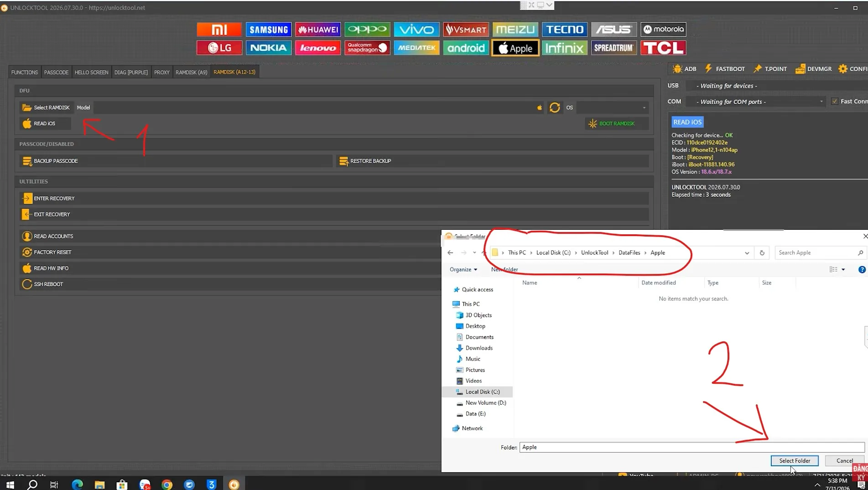Click the Folder name input field

[692, 447]
